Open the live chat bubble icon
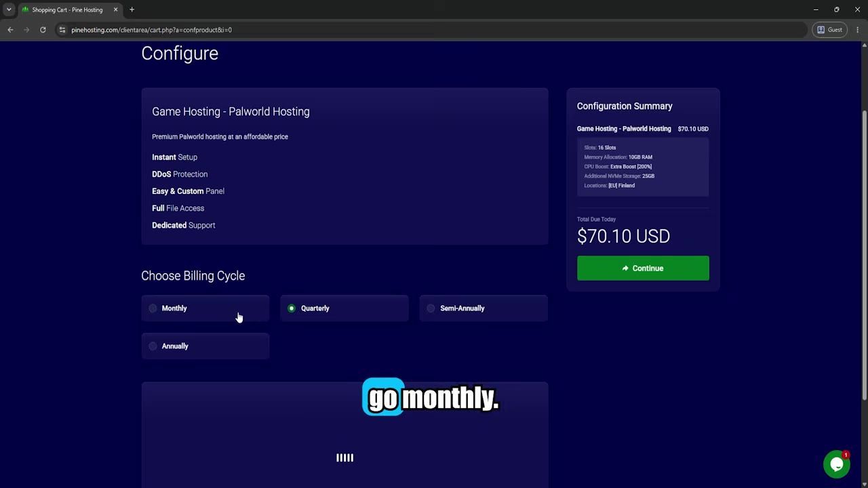This screenshot has width=868, height=488. coord(837,464)
